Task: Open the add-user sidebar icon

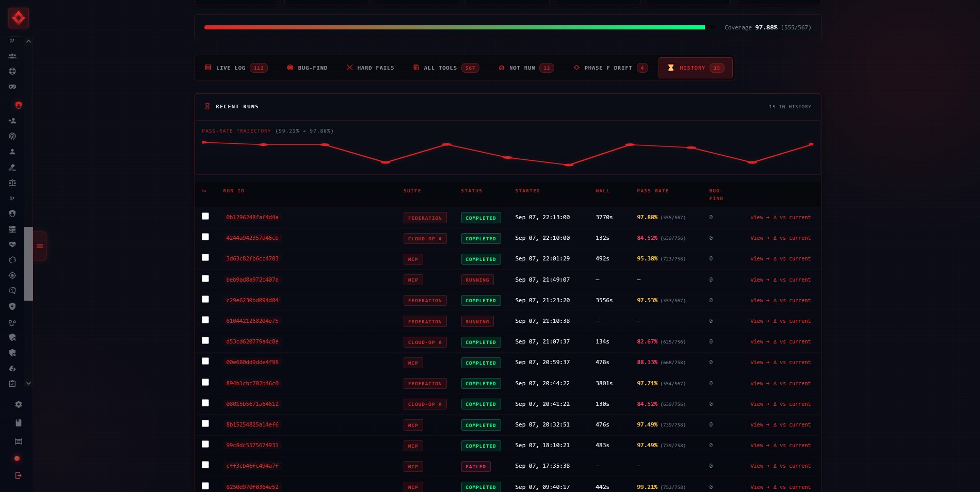Action: tap(12, 121)
